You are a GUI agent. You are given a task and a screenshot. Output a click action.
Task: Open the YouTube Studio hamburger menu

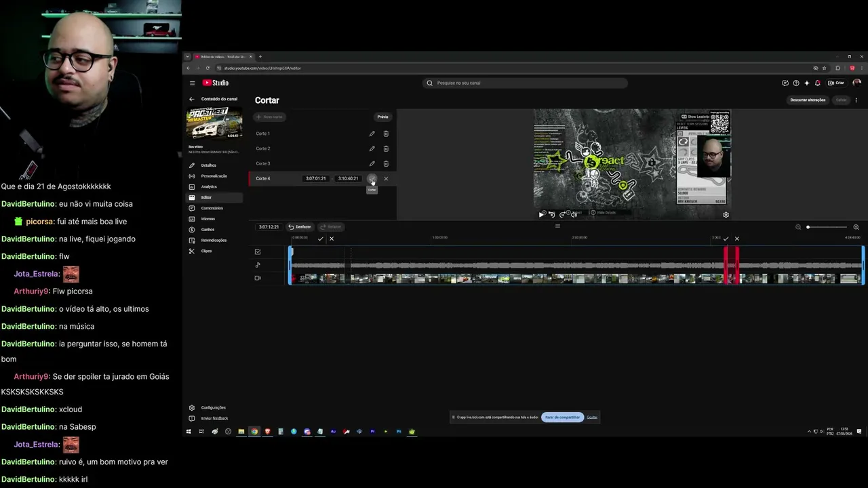[192, 83]
